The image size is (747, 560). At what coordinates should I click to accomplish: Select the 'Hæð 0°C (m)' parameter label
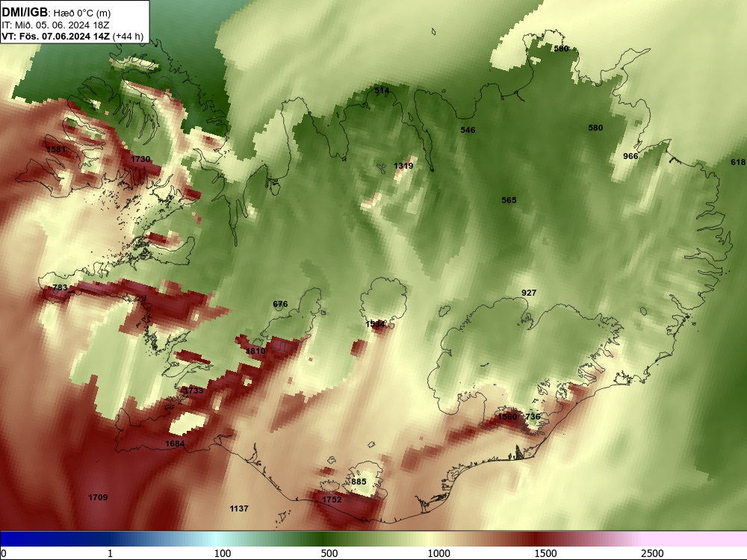(x=82, y=13)
